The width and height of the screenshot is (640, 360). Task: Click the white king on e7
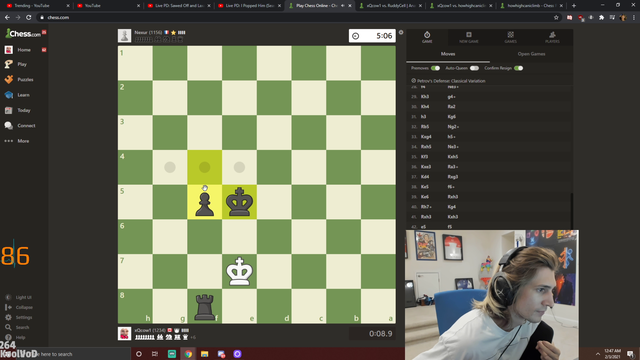(239, 271)
